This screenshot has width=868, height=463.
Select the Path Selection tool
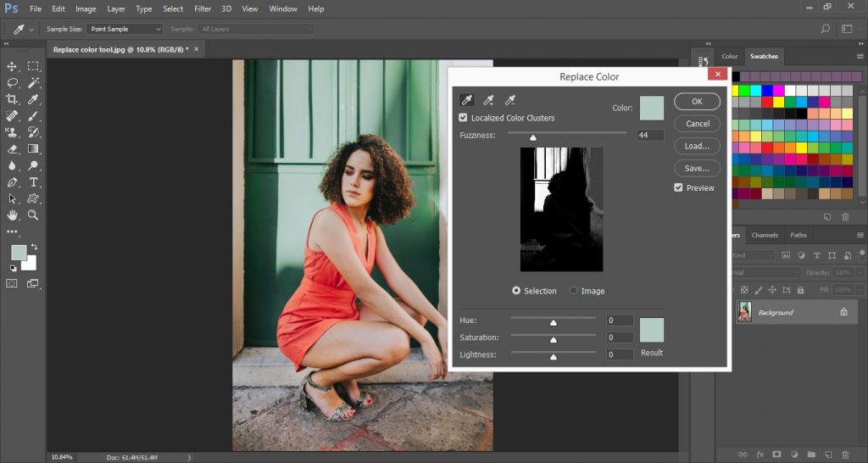coord(12,198)
